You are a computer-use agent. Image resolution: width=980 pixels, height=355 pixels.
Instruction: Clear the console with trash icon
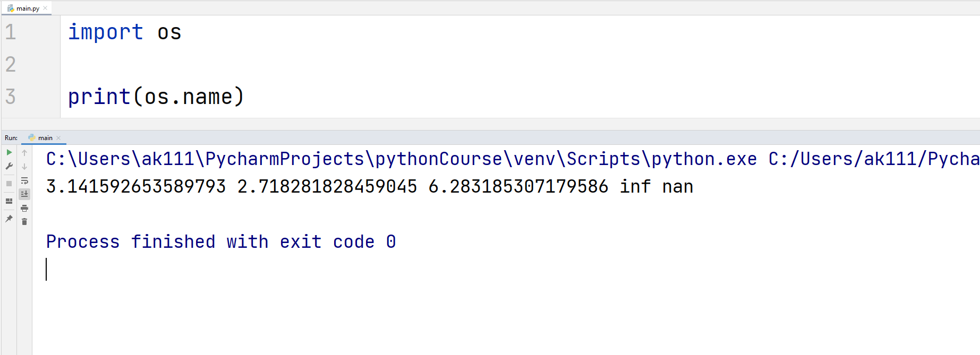point(24,221)
